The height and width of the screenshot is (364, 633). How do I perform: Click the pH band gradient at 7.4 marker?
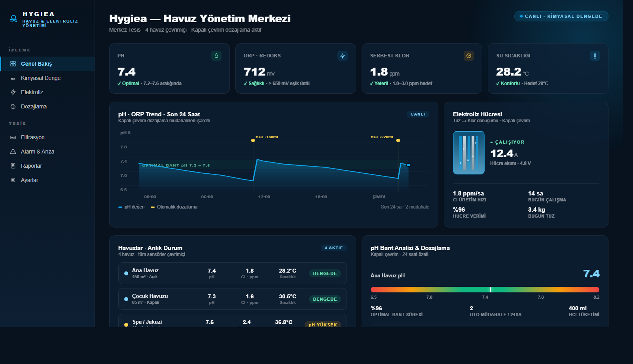pyautogui.click(x=490, y=289)
